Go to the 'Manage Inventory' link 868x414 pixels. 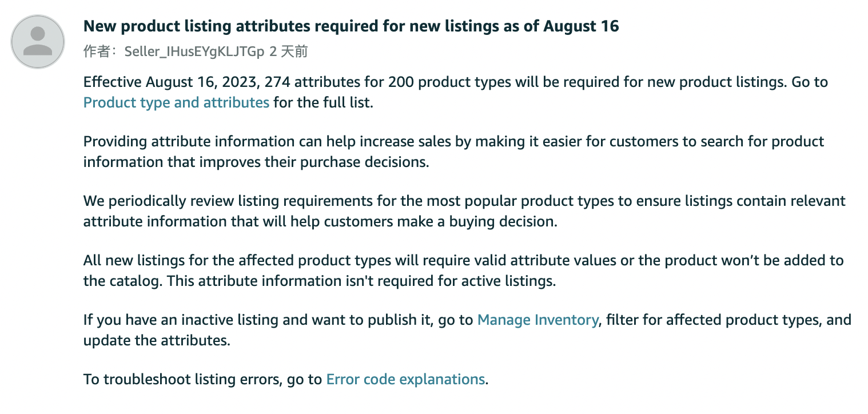click(x=537, y=320)
